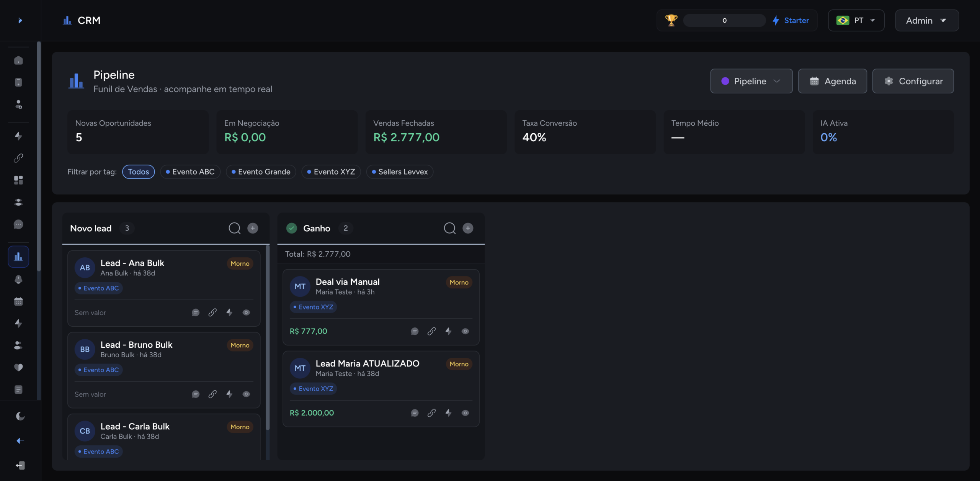Click eye icon on Lead Maria ATUALIZADO card

(465, 413)
